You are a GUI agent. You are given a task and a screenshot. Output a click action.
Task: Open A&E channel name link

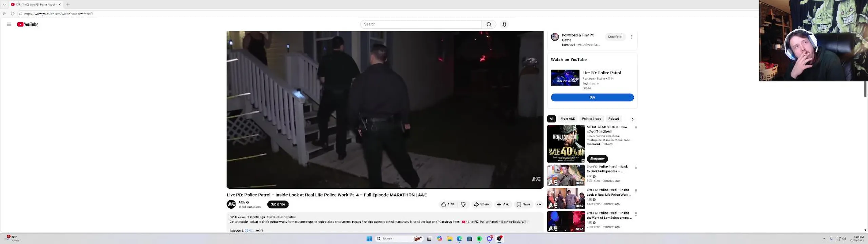point(242,202)
